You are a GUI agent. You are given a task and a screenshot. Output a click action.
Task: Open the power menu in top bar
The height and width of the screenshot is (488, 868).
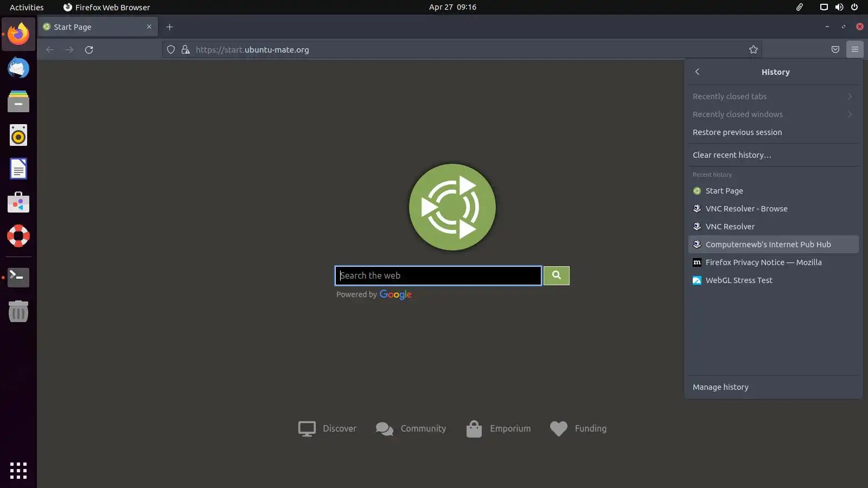[x=854, y=7]
